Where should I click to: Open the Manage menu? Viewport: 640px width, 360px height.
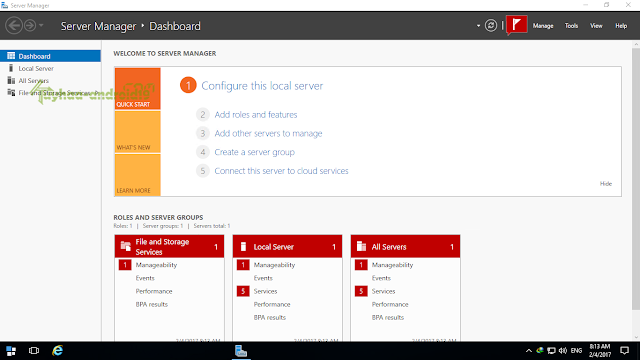coord(543,26)
